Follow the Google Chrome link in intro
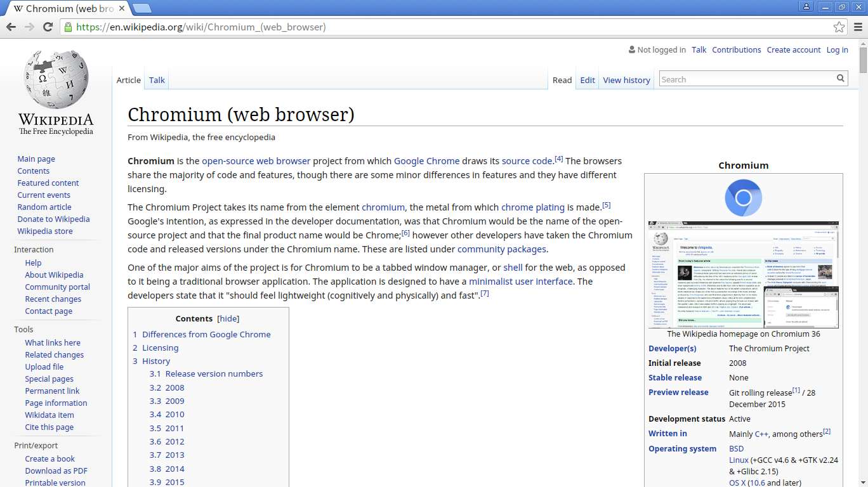The height and width of the screenshot is (487, 868). pyautogui.click(x=426, y=161)
